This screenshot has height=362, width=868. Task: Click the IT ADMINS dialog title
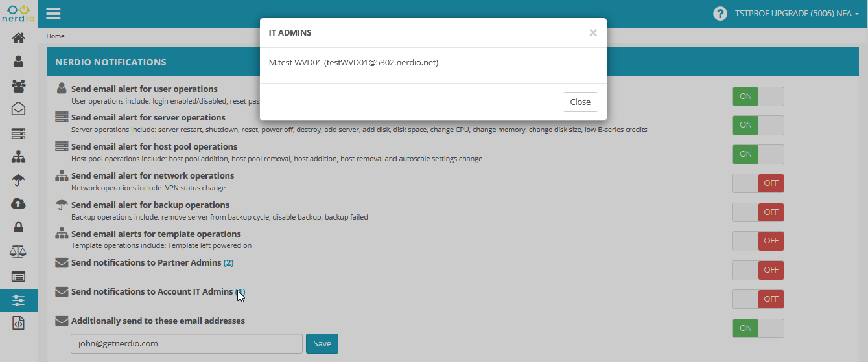pos(290,32)
